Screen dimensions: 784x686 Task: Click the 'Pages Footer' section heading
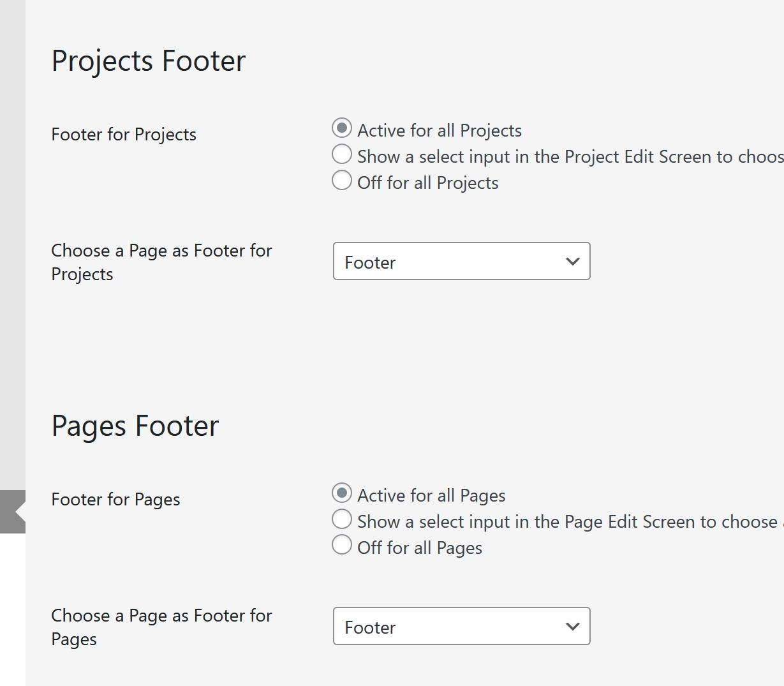[135, 426]
